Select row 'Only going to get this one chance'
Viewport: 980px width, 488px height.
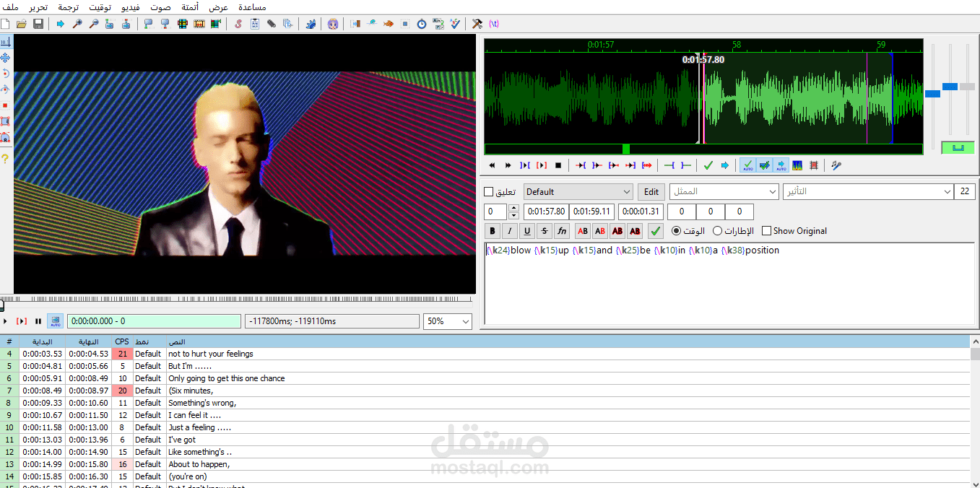485,378
